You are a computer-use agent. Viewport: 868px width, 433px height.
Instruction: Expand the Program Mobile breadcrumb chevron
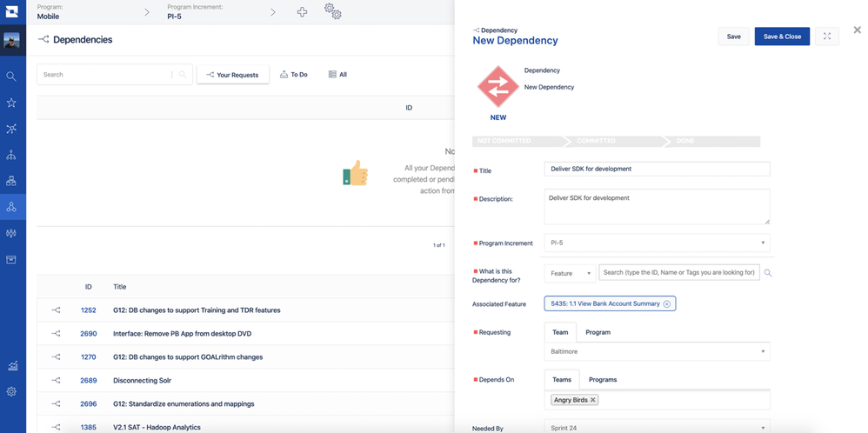pyautogui.click(x=147, y=12)
